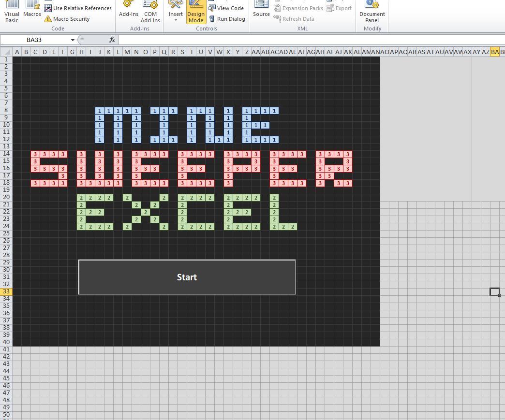Viewport: 505px width, 420px height.
Task: Open the Name Box dropdown arrow
Action: coord(73,40)
